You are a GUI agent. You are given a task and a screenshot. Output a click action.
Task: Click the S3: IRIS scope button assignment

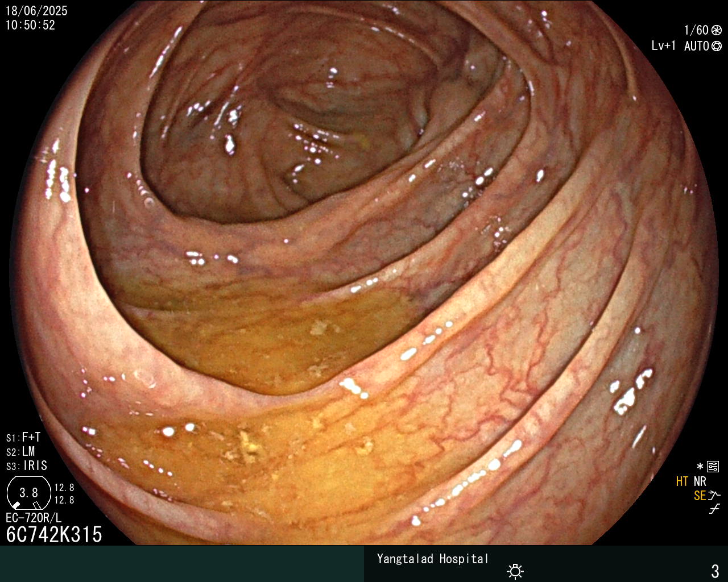(27, 465)
